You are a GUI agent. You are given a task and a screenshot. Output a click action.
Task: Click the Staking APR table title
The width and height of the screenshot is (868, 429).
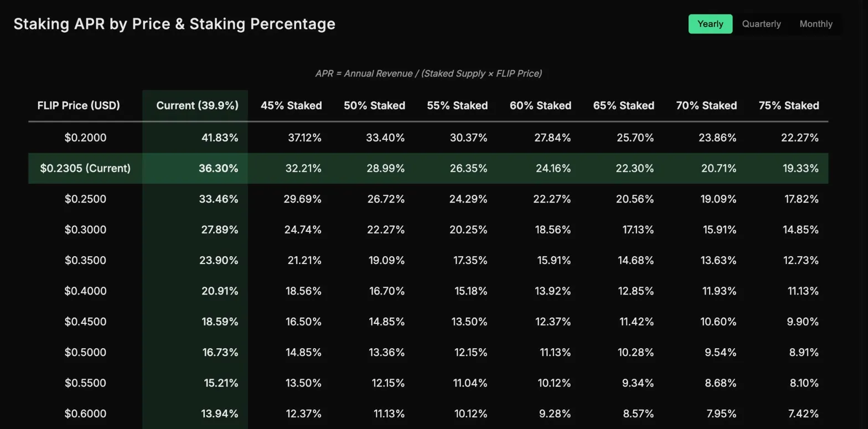coord(174,24)
